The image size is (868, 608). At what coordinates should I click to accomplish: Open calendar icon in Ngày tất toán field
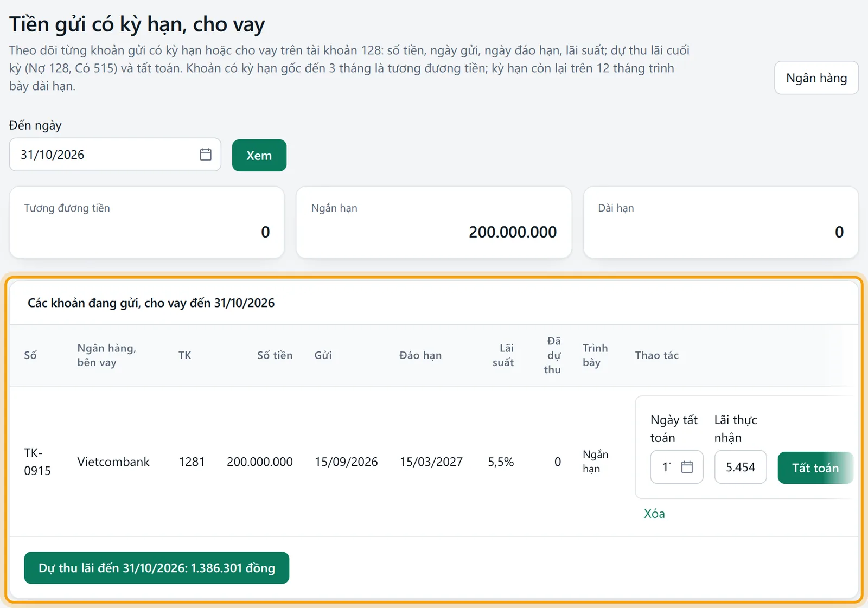coord(687,467)
